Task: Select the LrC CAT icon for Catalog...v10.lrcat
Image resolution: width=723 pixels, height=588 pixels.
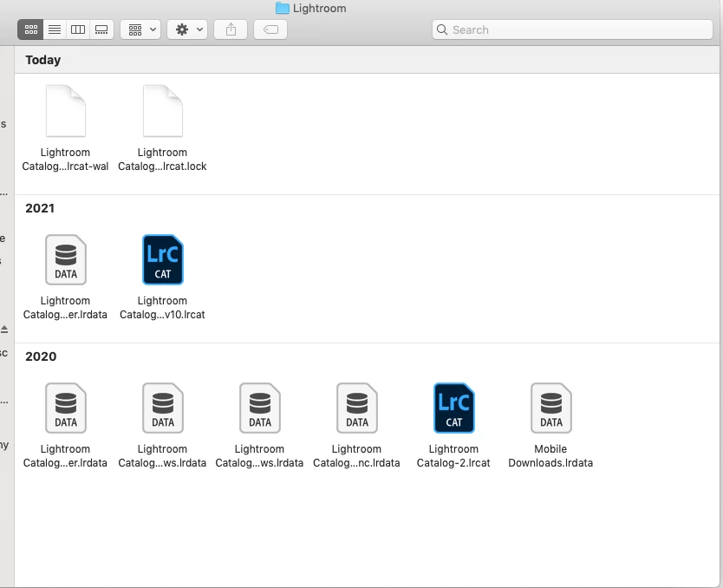Action: click(163, 259)
